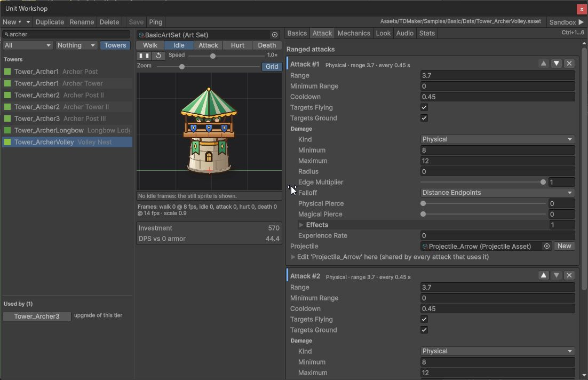This screenshot has height=380, width=588.
Task: Open Attack #1 damage Kind dropdown
Action: click(x=498, y=139)
